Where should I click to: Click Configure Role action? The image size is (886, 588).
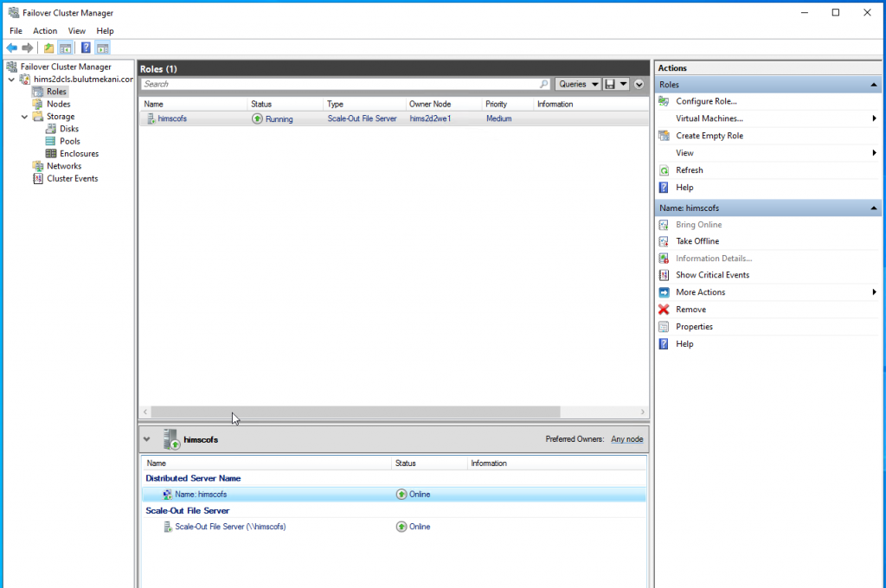pos(706,102)
